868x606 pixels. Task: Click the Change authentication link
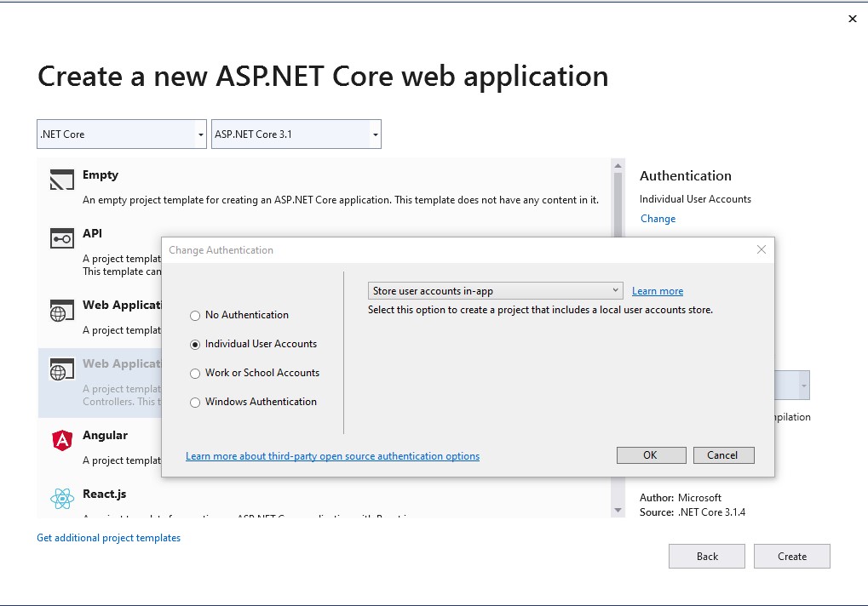pos(657,219)
